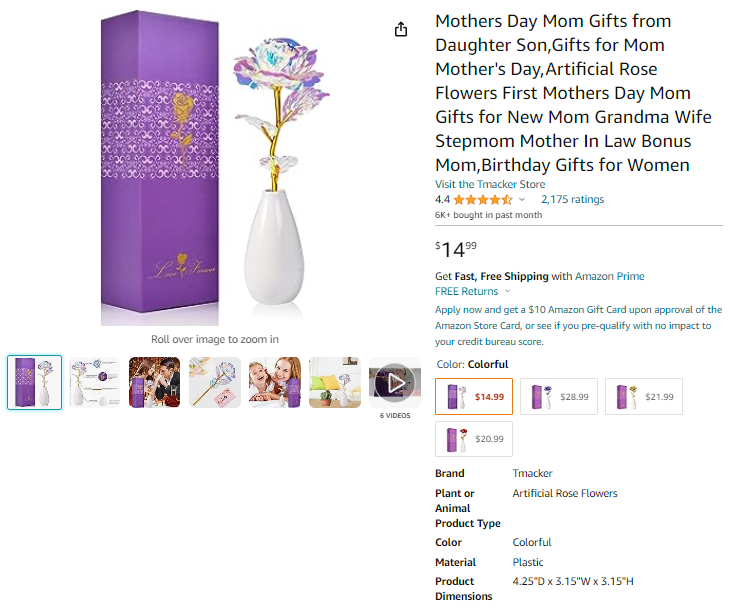Click the Amazon Store Card gift offer
The image size is (730, 610).
[x=578, y=325]
